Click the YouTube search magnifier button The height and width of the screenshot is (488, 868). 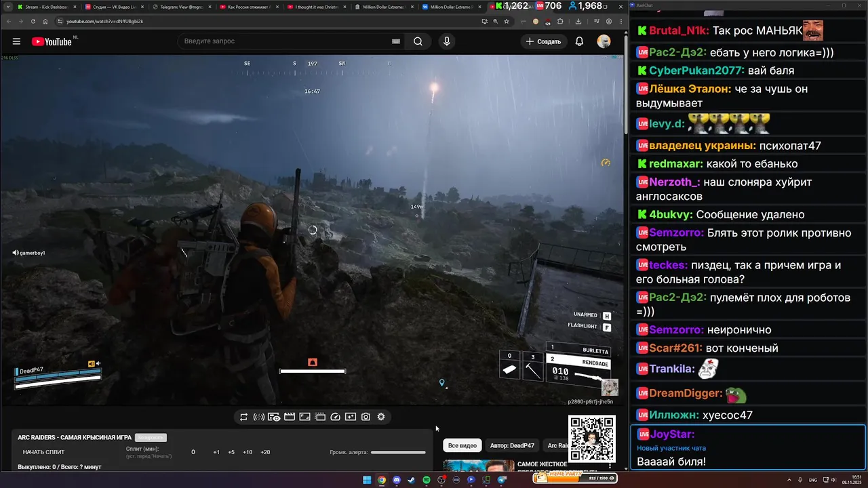[x=418, y=41]
